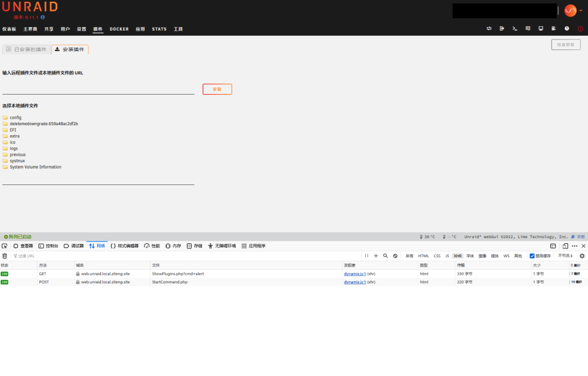Open the 设置 settings menu
The height and width of the screenshot is (376, 588).
pos(81,29)
